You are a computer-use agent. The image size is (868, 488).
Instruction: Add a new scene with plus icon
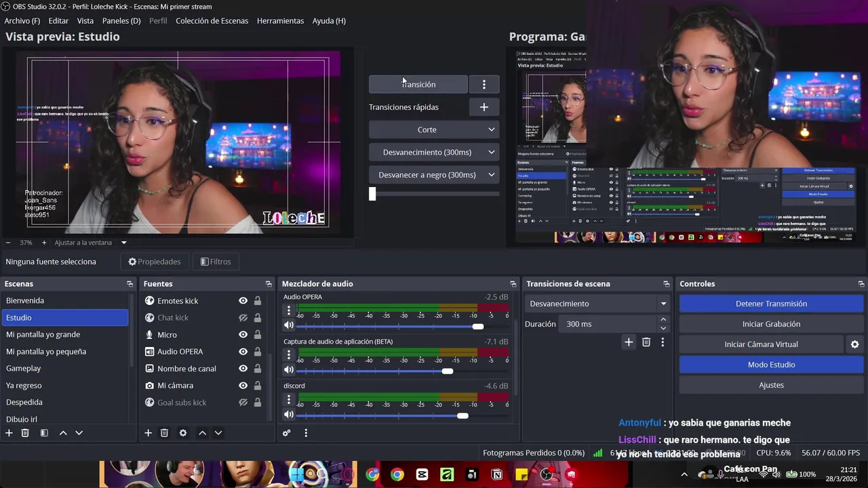click(x=9, y=432)
